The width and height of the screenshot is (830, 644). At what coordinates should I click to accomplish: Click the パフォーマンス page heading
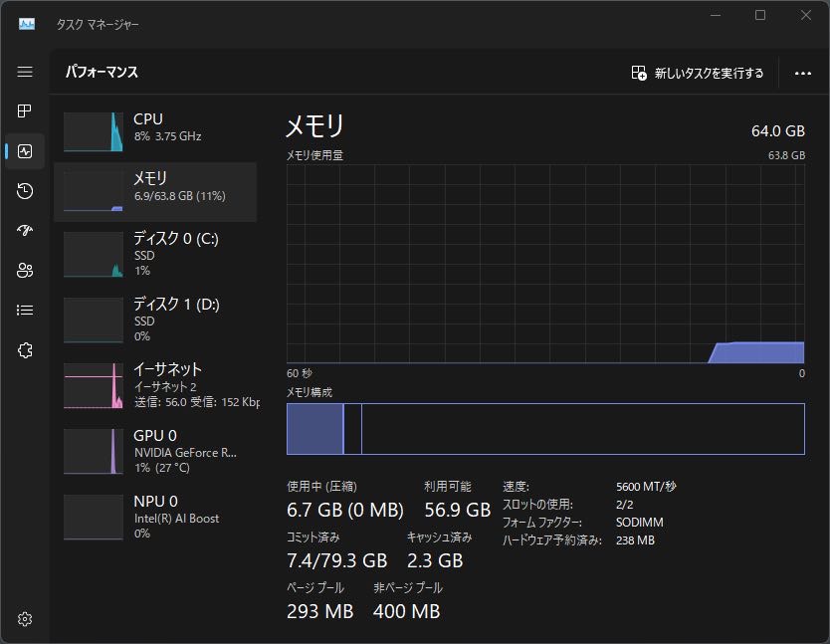[102, 72]
